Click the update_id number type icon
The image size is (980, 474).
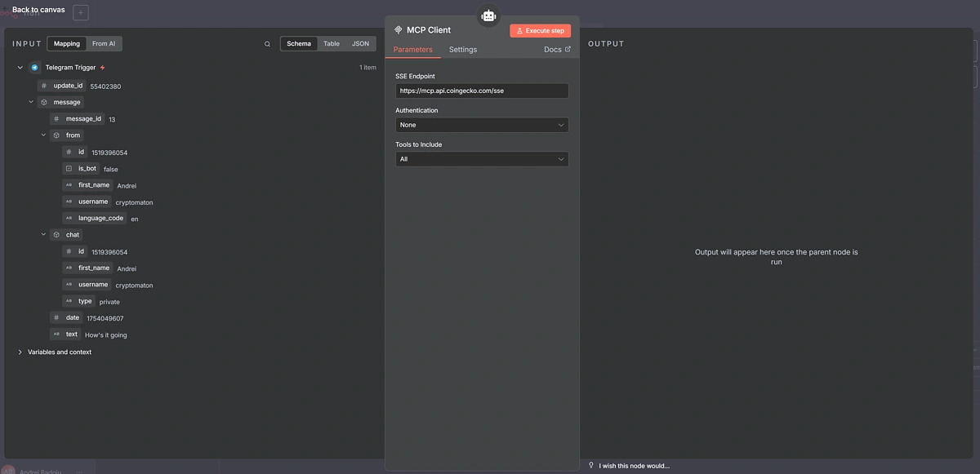(x=44, y=86)
